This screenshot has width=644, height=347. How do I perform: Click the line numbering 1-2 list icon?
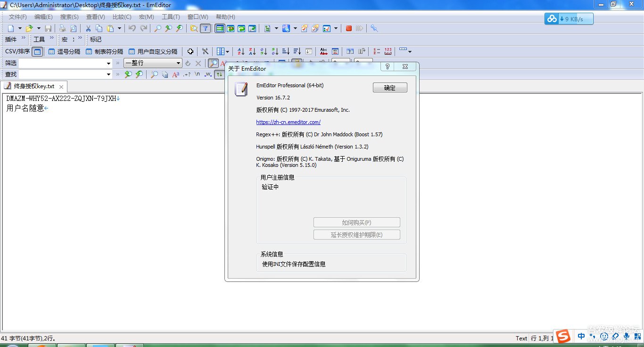coord(377,51)
